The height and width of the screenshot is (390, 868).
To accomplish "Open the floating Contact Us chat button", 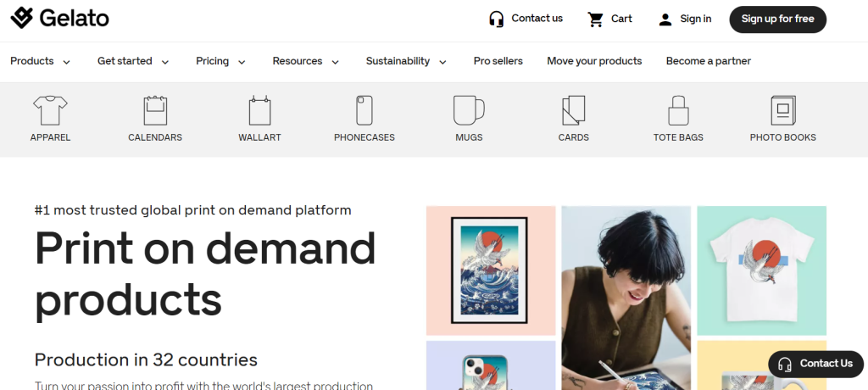I will click(x=816, y=364).
